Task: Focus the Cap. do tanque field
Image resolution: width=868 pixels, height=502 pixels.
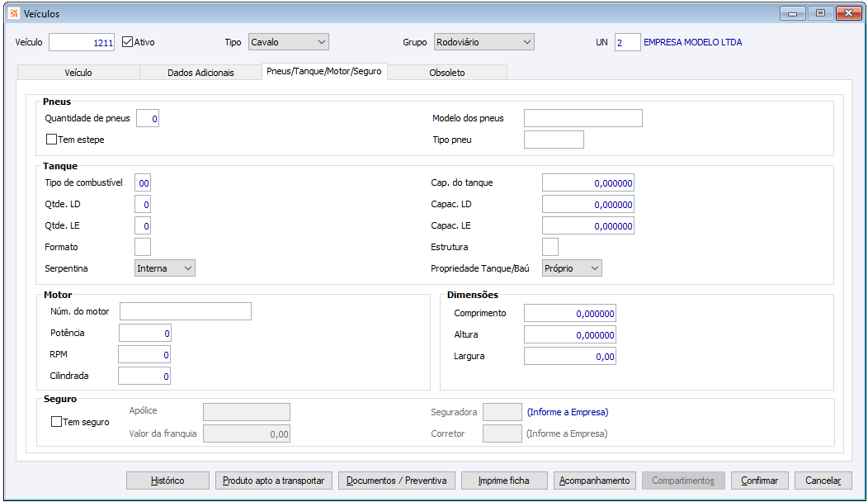Action: [588, 182]
